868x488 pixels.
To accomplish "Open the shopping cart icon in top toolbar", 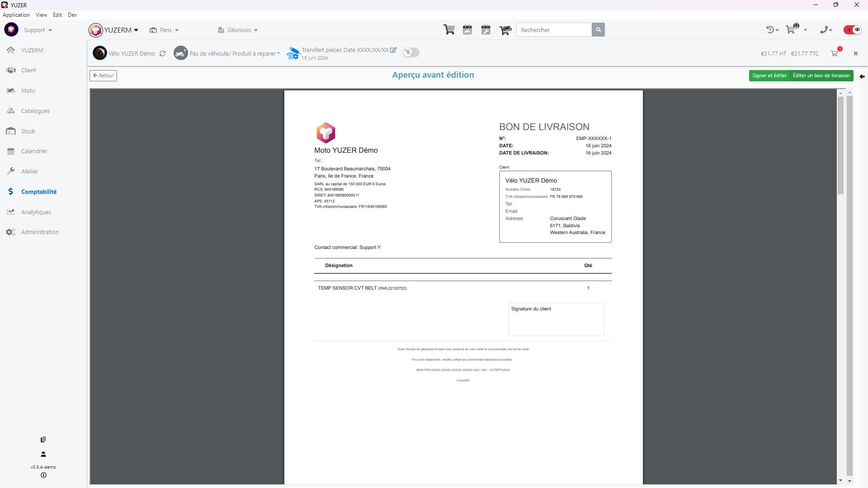I will (x=449, y=30).
